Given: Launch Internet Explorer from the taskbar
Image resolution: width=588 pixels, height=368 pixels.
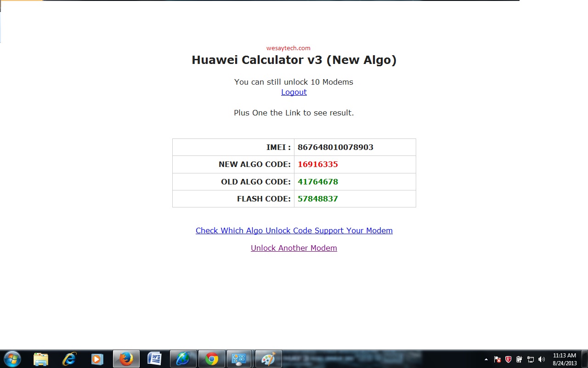Looking at the screenshot, I should pyautogui.click(x=69, y=359).
